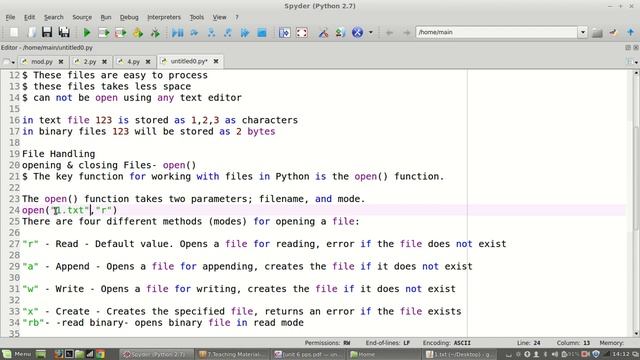Close the untitled0.py tab
This screenshot has width=640, height=360.
[216, 61]
